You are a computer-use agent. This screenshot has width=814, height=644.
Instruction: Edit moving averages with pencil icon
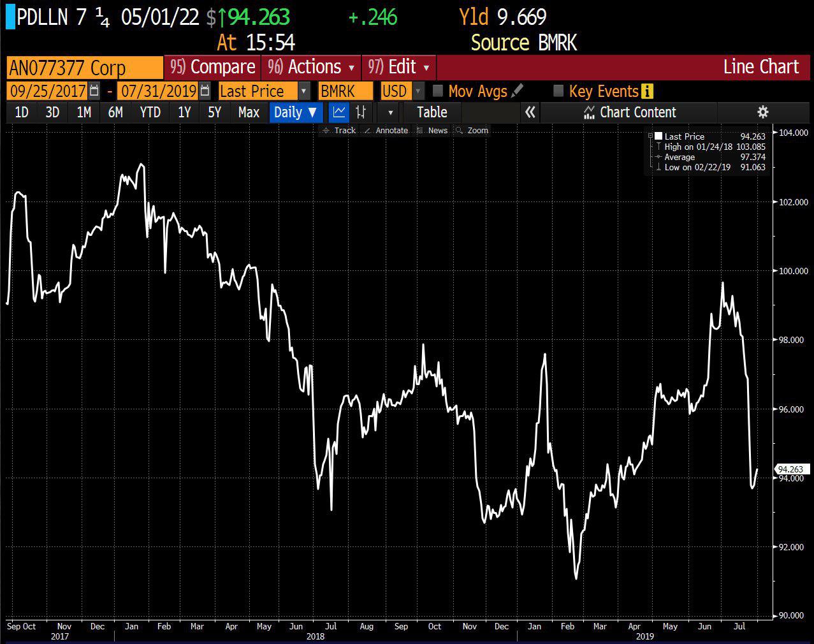[x=518, y=91]
